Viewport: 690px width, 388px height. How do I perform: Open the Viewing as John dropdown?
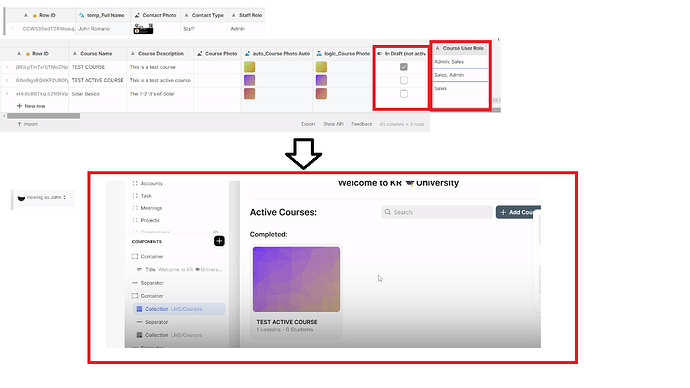43,198
